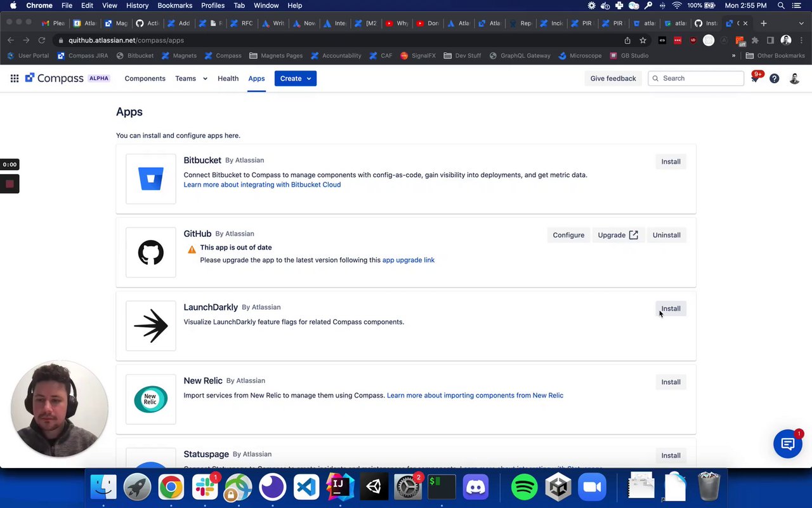Open the Other Bookmarks folder
Screen dimensions: 812x508
pos(775,56)
